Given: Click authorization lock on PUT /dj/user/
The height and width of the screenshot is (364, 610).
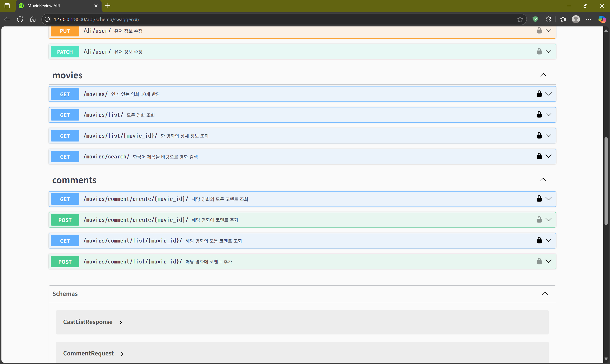Looking at the screenshot, I should coord(539,31).
